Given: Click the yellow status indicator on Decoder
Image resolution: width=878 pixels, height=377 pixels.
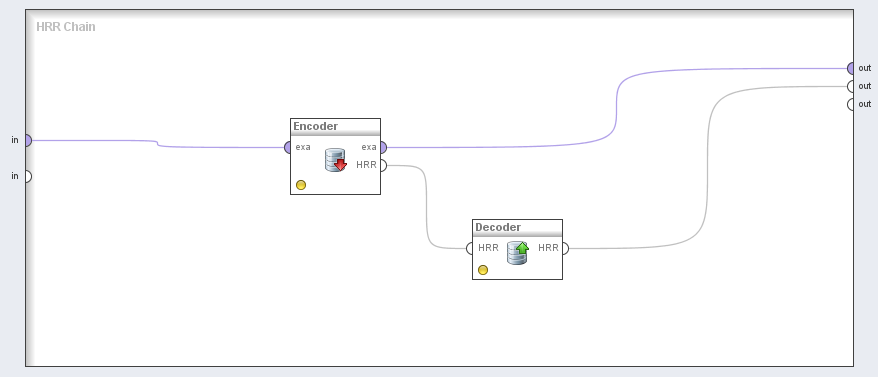Looking at the screenshot, I should pos(483,270).
